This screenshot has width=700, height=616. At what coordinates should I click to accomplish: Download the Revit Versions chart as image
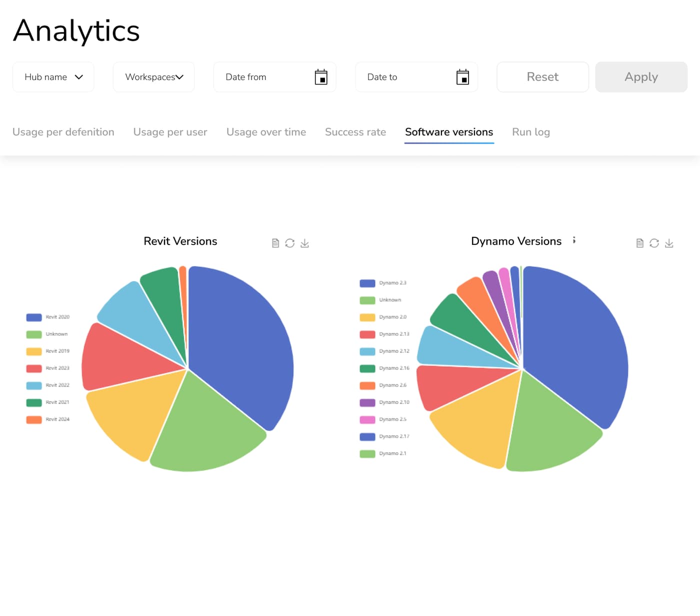304,243
